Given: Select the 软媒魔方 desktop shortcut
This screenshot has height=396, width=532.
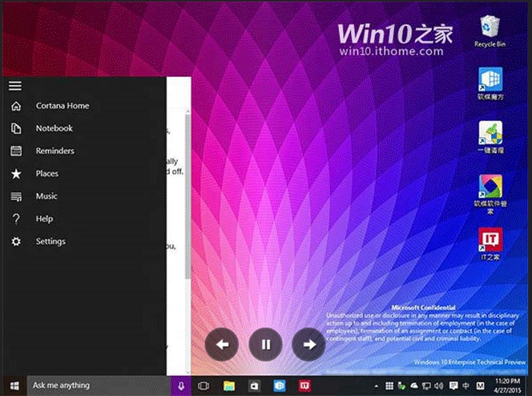Looking at the screenshot, I should (x=490, y=83).
